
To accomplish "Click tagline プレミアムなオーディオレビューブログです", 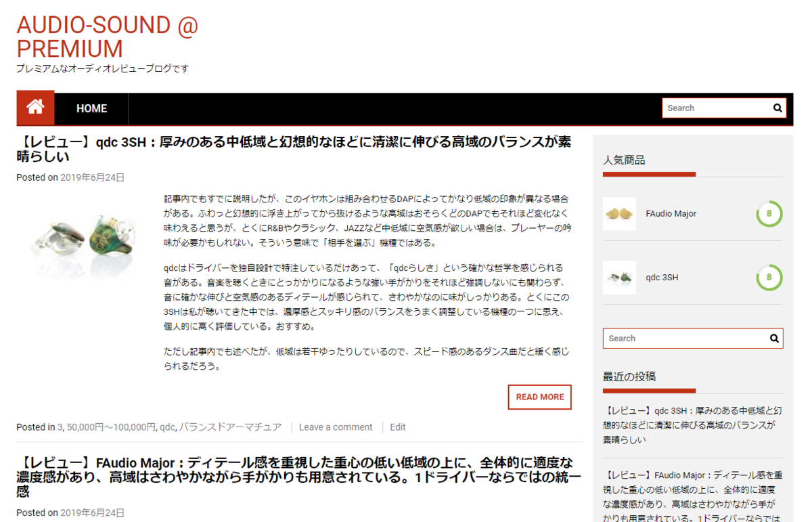I will pyautogui.click(x=103, y=68).
